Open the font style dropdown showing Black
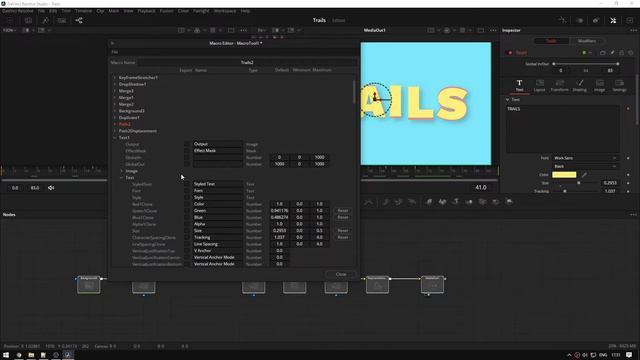Viewport: 640px width, 360px height. click(x=585, y=167)
